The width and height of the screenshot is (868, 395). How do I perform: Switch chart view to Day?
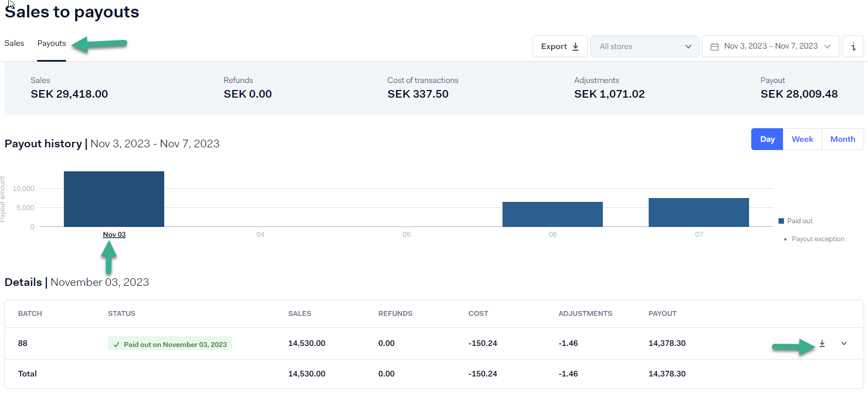pos(767,139)
